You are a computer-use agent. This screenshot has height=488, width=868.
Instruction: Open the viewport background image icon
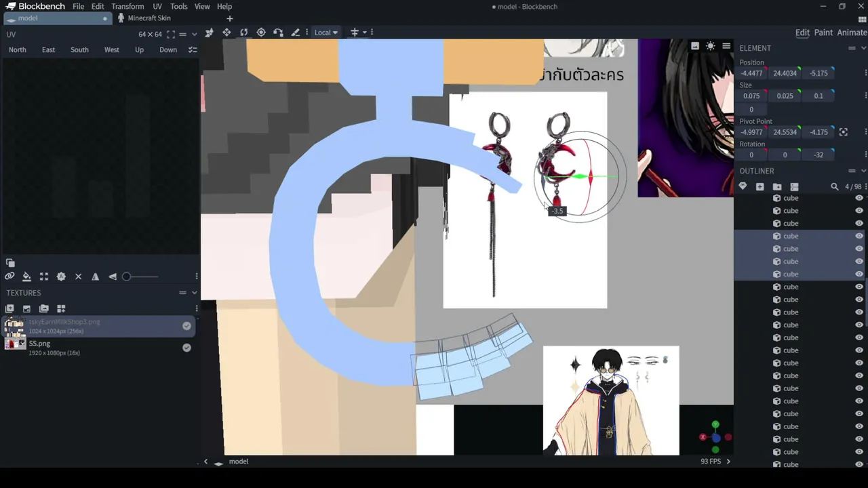point(694,46)
